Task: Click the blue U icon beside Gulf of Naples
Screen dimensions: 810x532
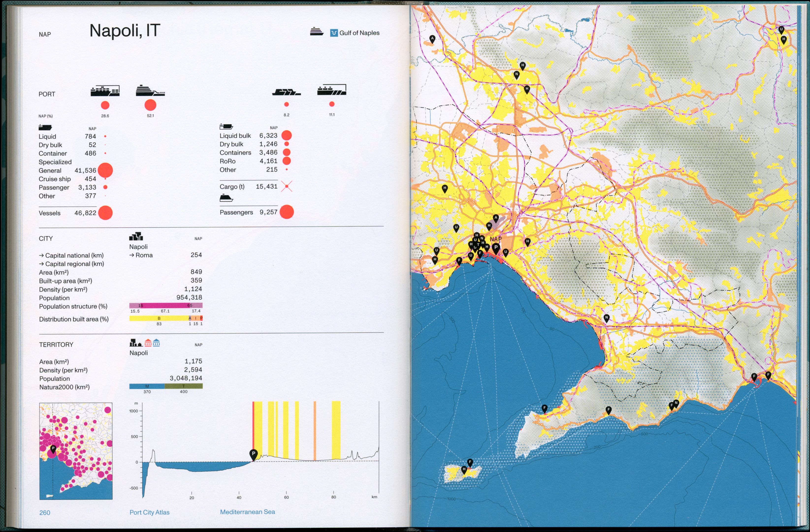Action: pos(334,33)
